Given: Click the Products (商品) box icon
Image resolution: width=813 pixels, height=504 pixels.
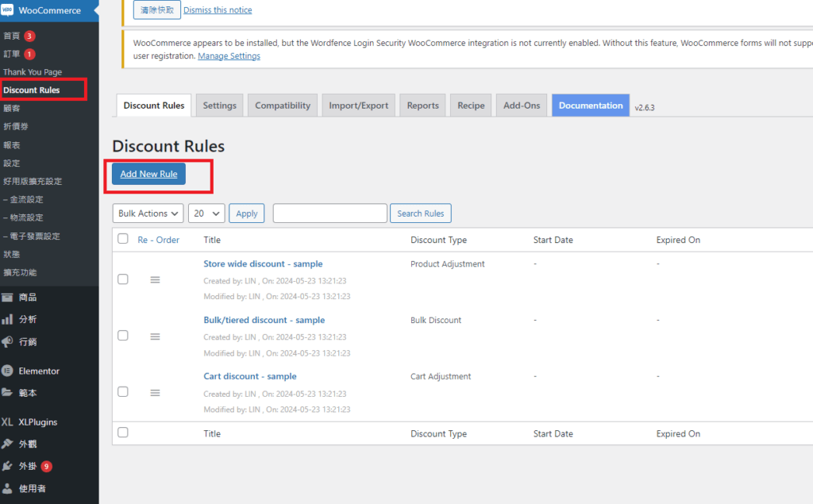Looking at the screenshot, I should pos(8,298).
